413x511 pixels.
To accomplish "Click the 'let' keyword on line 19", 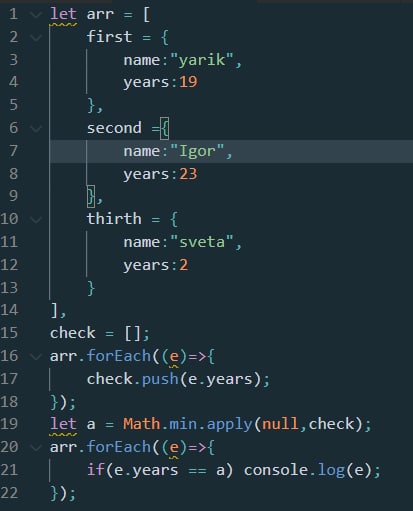I will [x=63, y=424].
